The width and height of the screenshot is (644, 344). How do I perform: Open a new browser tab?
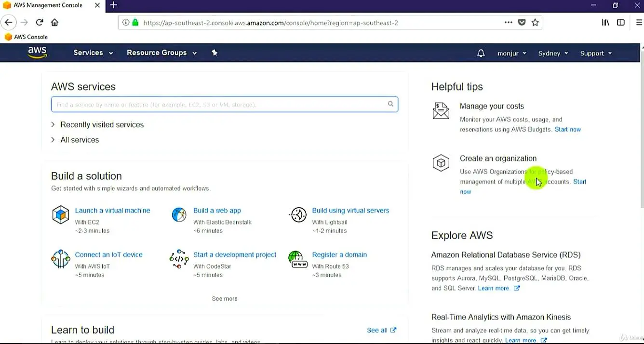tap(113, 5)
